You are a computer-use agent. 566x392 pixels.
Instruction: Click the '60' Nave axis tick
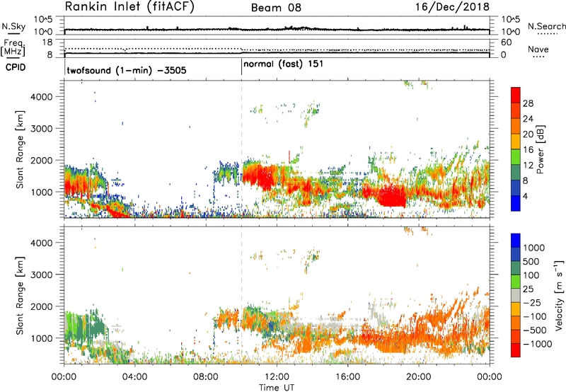tap(506, 42)
